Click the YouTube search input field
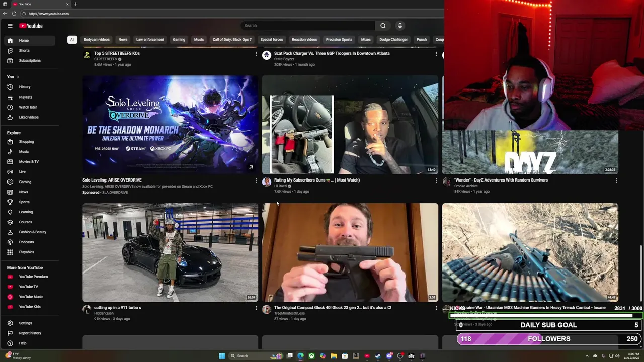 [x=308, y=26]
